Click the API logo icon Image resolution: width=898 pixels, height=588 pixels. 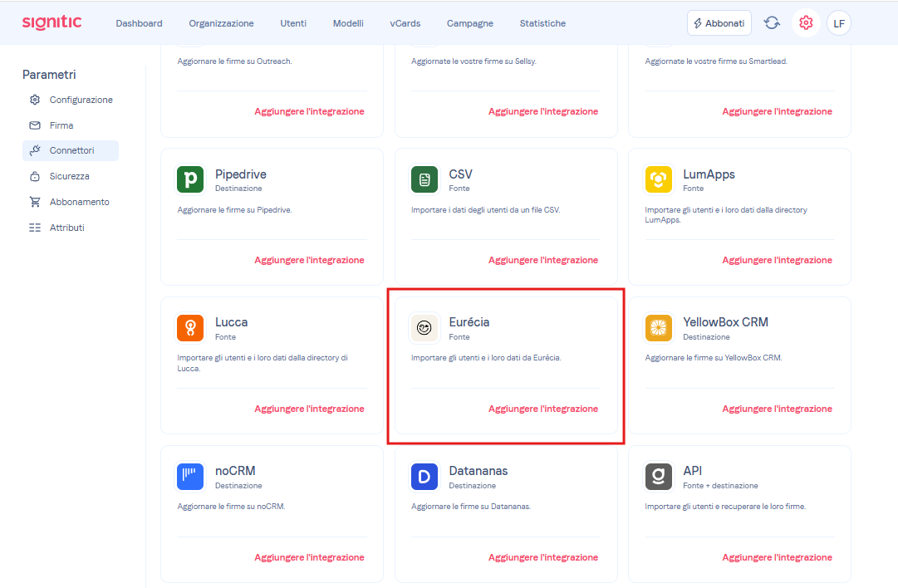659,477
